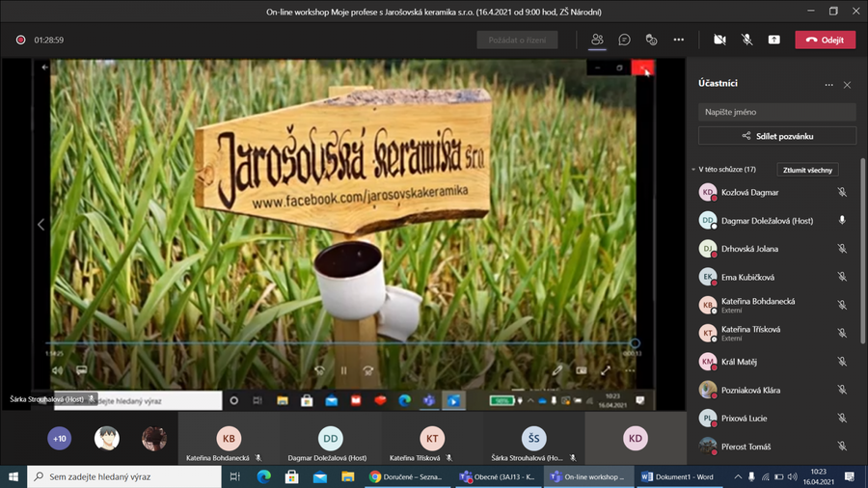The image size is (868, 488).
Task: Open notification center icon
Action: click(x=850, y=476)
